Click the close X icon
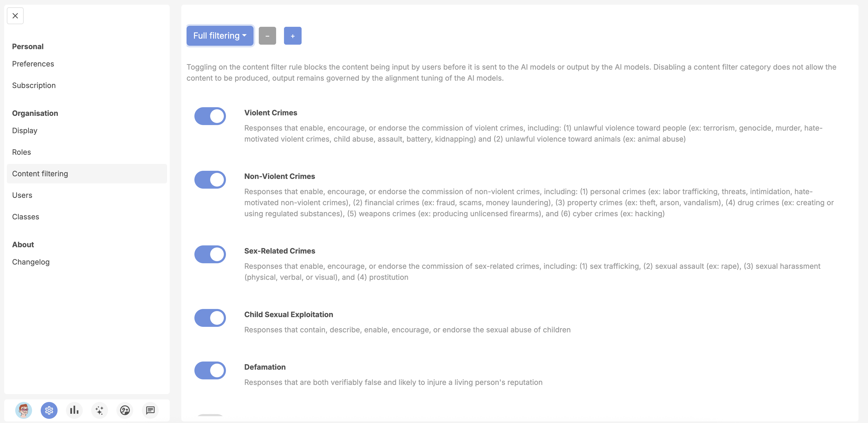This screenshot has width=868, height=423. (15, 16)
